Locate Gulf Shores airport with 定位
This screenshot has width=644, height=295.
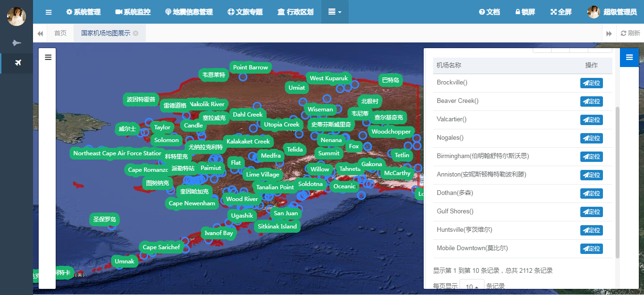point(592,212)
